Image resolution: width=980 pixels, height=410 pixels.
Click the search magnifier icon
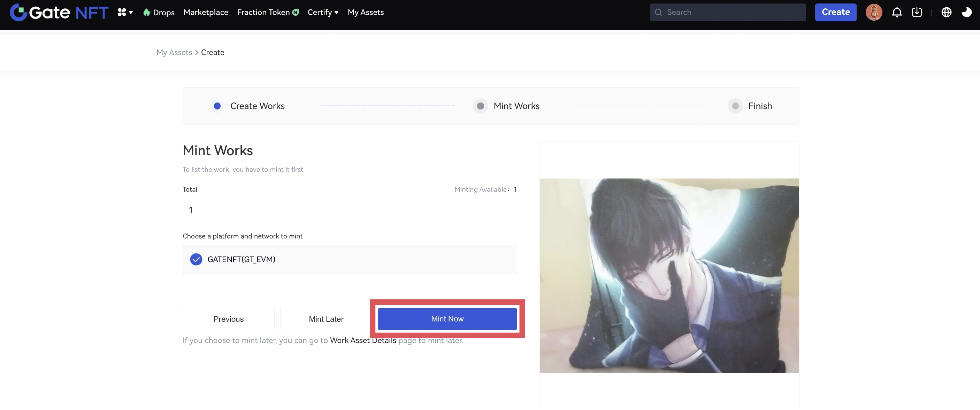pos(658,12)
